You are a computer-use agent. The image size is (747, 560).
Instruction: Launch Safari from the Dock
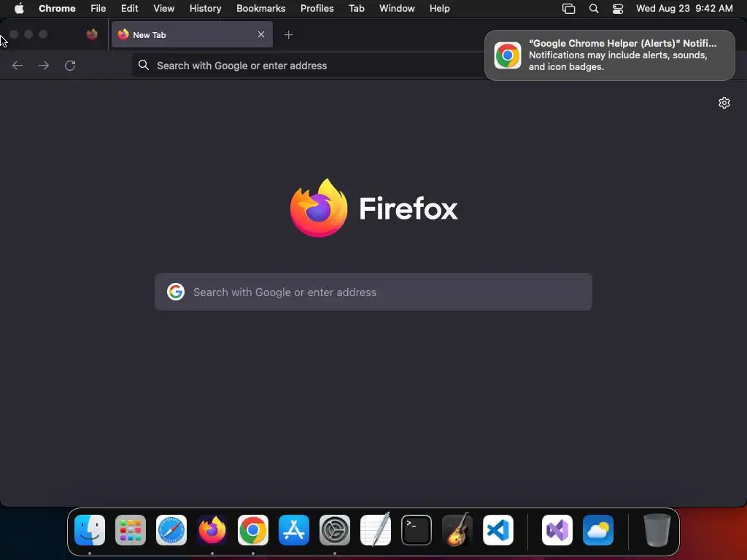pos(171,530)
